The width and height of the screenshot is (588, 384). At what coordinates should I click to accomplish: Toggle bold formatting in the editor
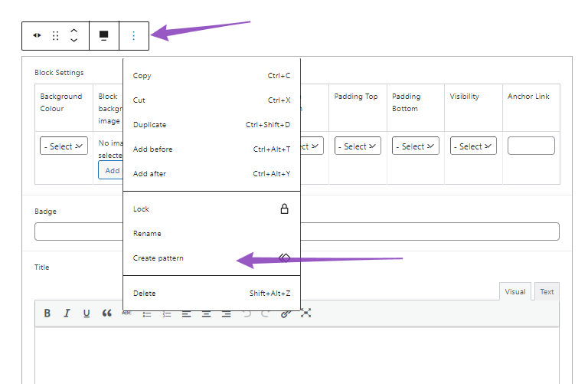coord(47,313)
